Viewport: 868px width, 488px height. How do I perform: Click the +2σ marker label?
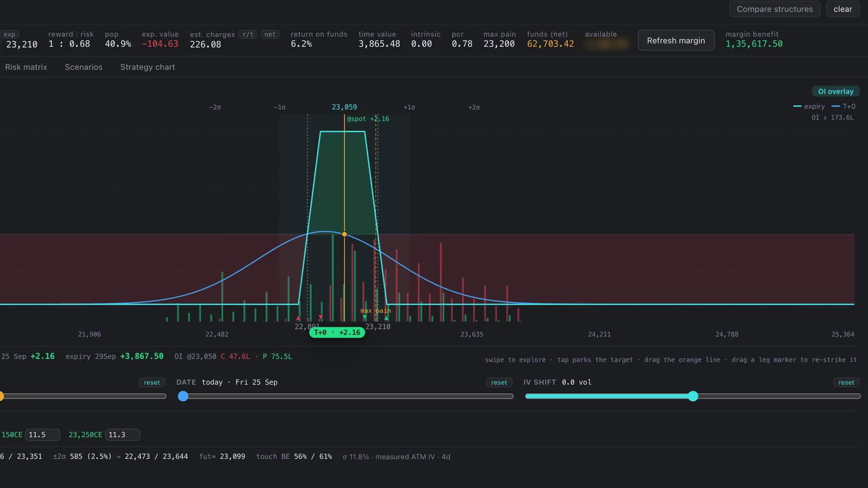click(x=474, y=107)
